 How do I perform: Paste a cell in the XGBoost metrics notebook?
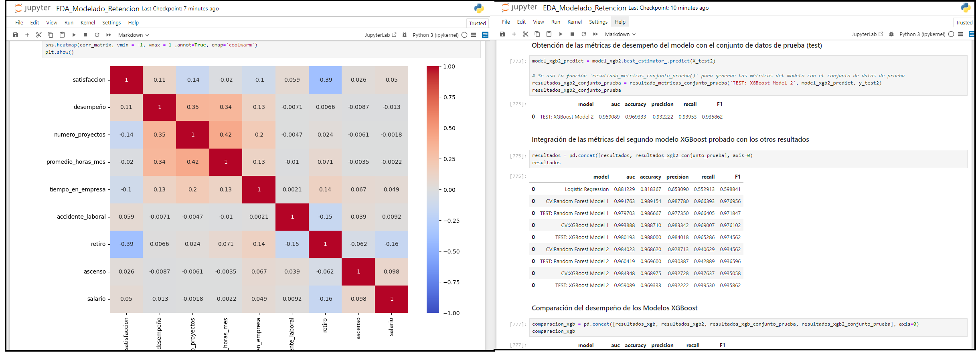coord(549,34)
